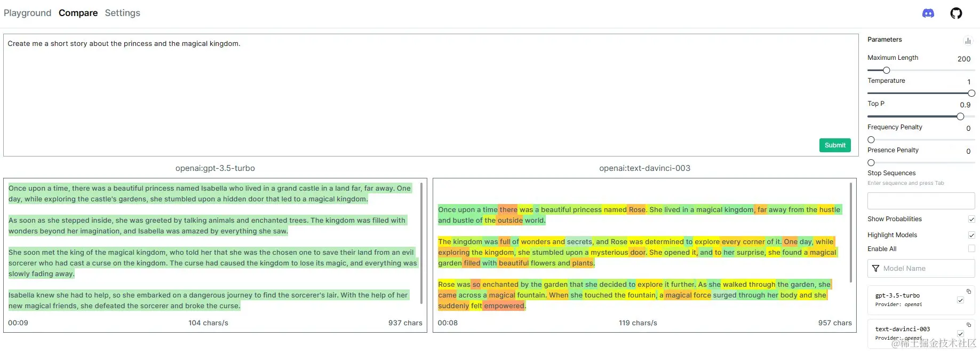Screen dimensions: 980x352
Task: Click the Temperature slider handle
Action: point(971,93)
